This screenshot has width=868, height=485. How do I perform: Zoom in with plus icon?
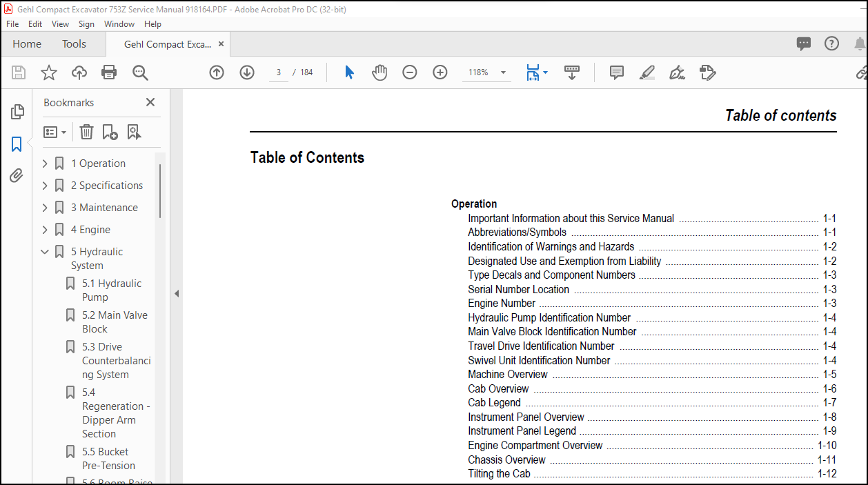click(440, 72)
